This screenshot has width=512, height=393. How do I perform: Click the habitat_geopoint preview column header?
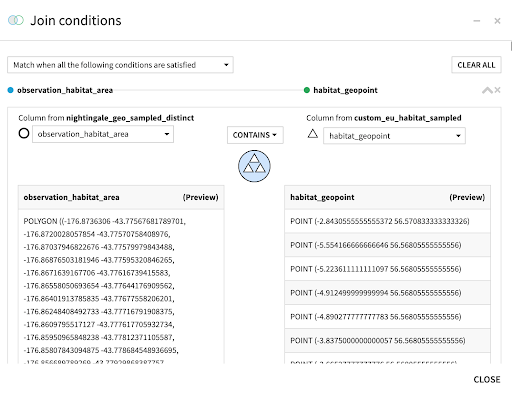[387, 197]
